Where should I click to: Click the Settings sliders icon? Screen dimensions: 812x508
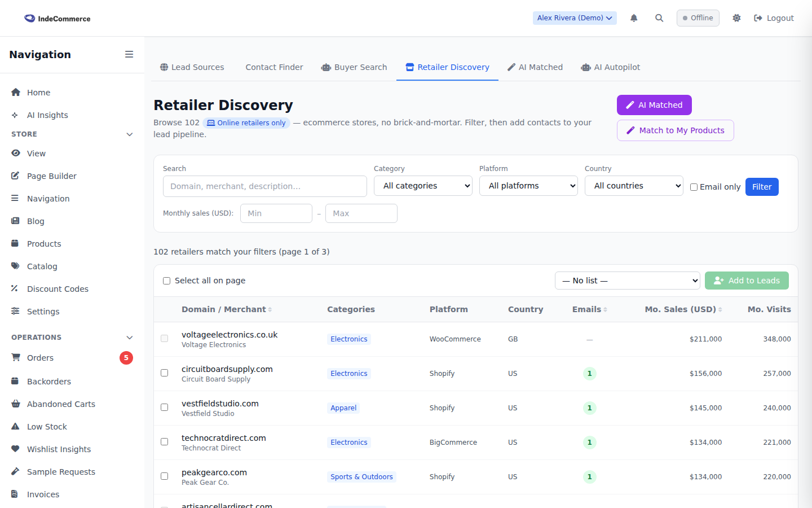click(16, 311)
